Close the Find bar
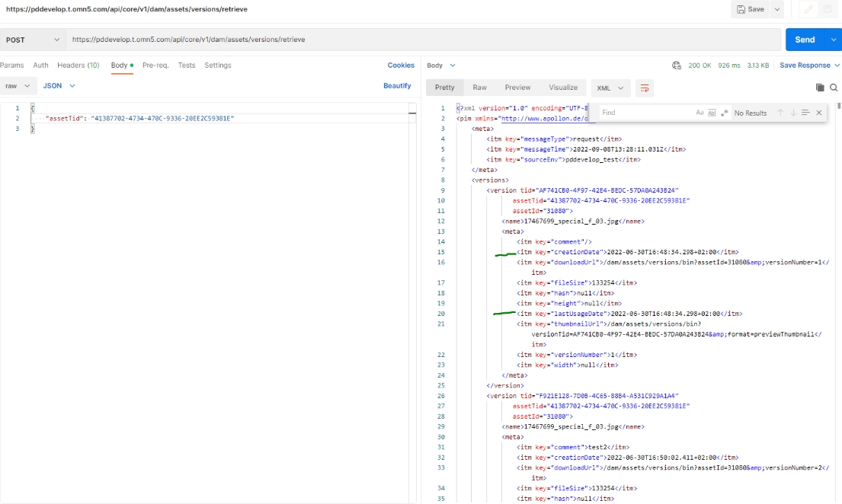 point(819,113)
